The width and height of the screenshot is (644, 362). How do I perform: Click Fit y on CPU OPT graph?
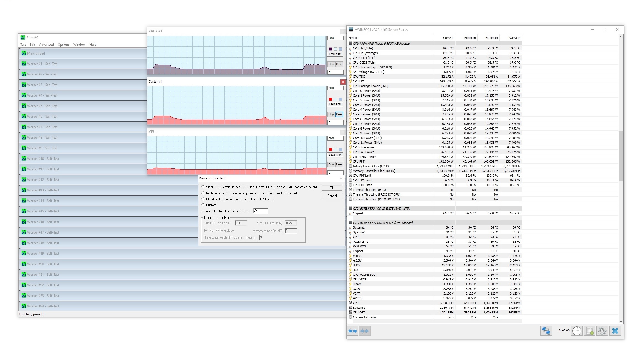331,64
